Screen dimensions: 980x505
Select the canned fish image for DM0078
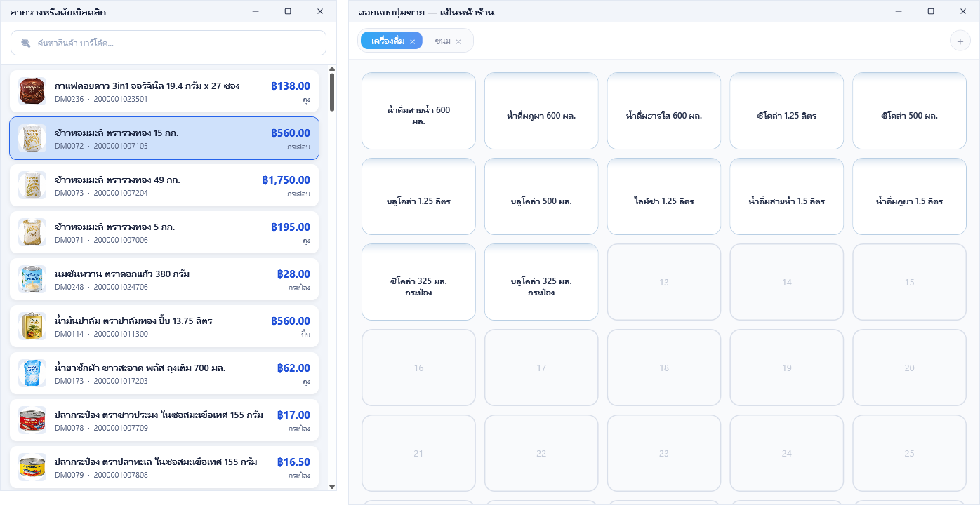(x=32, y=420)
